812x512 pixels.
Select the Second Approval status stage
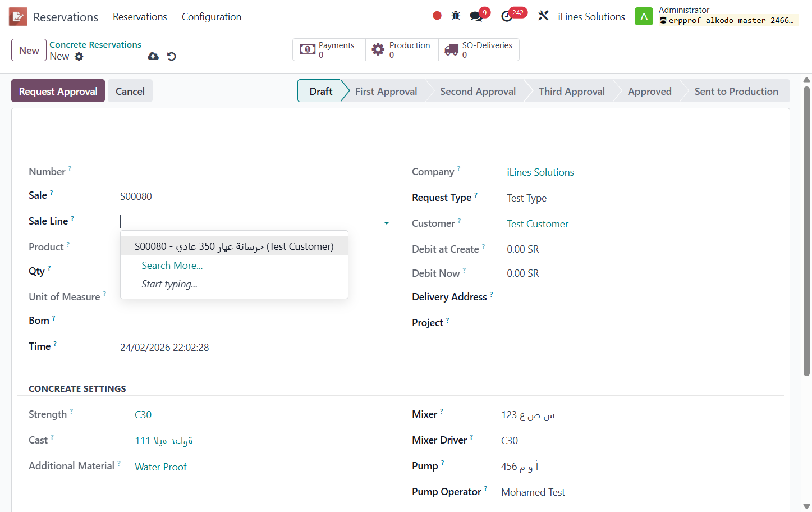478,91
